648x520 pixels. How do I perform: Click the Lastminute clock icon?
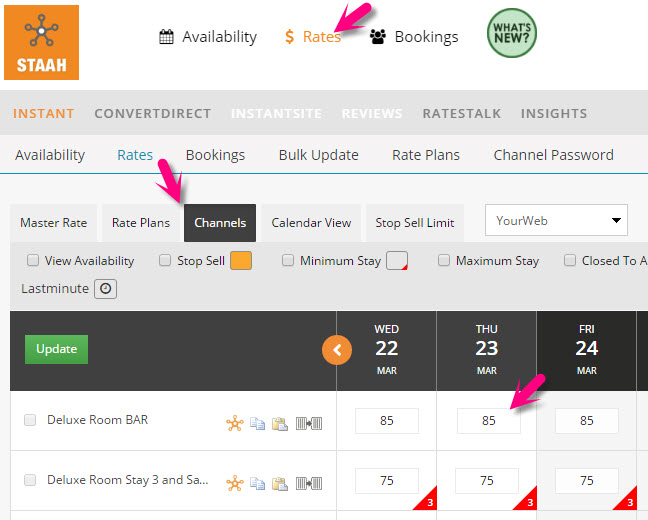pos(105,289)
